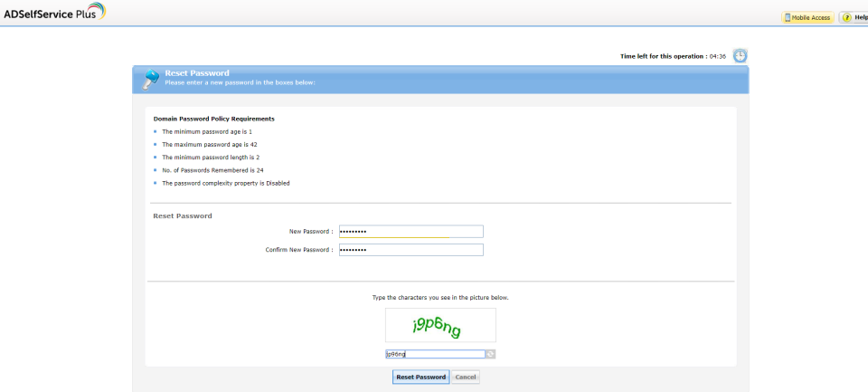Select the Domain Password Policy Requirements heading

[213, 119]
